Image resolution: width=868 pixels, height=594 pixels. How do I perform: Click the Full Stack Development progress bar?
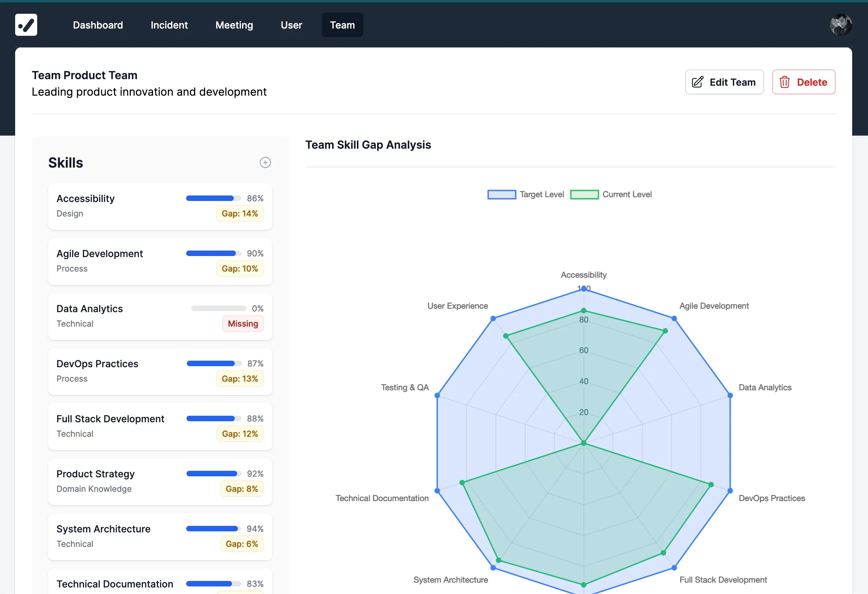214,418
